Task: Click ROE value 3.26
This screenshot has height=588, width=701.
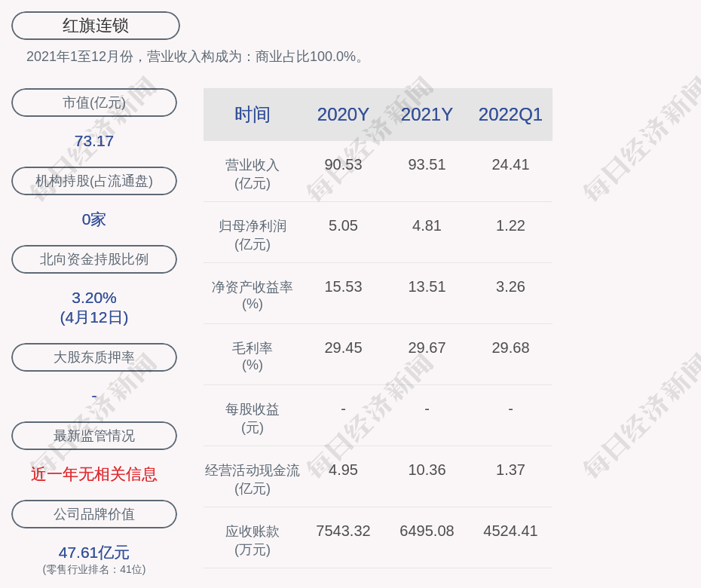Action: coord(510,286)
